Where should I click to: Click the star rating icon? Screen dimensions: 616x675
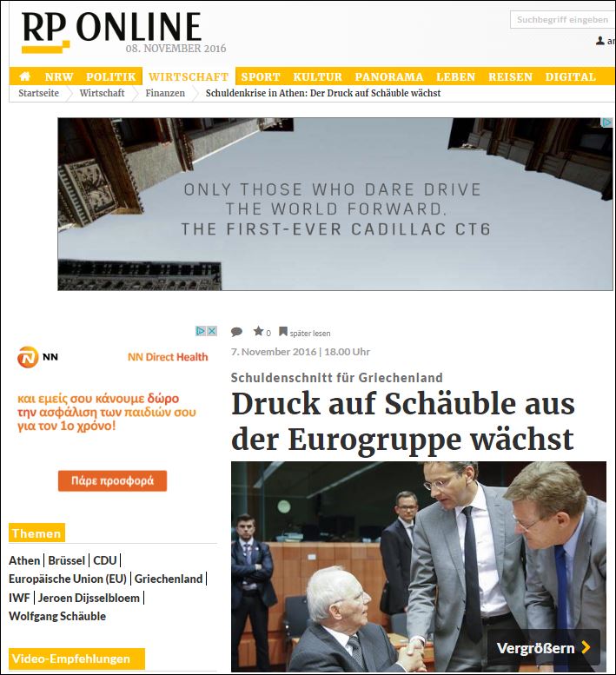tap(258, 331)
